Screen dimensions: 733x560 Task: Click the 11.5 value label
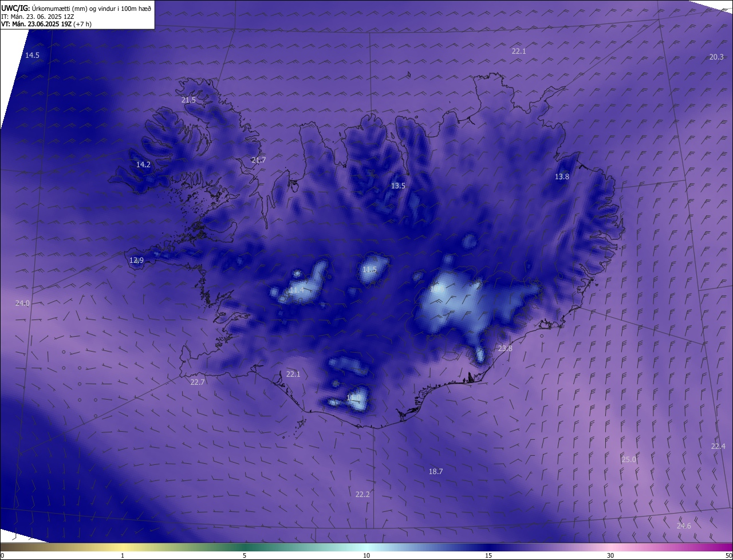tap(369, 269)
